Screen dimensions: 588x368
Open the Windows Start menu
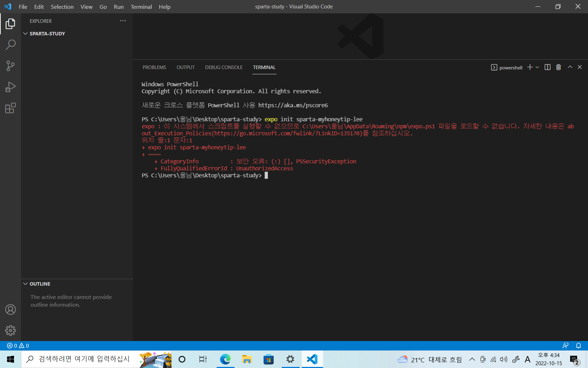[10, 359]
